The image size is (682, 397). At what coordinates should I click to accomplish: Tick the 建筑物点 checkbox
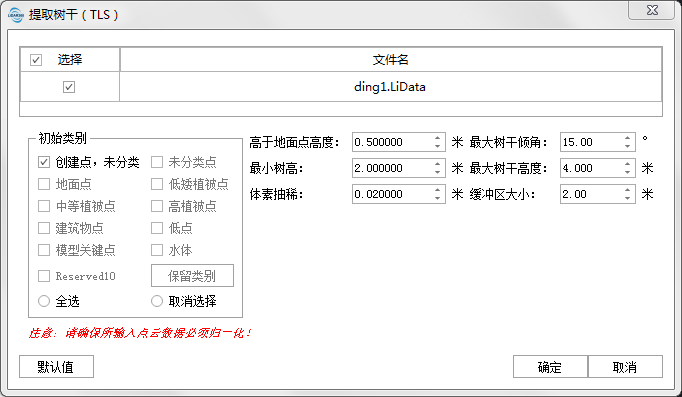[44, 228]
